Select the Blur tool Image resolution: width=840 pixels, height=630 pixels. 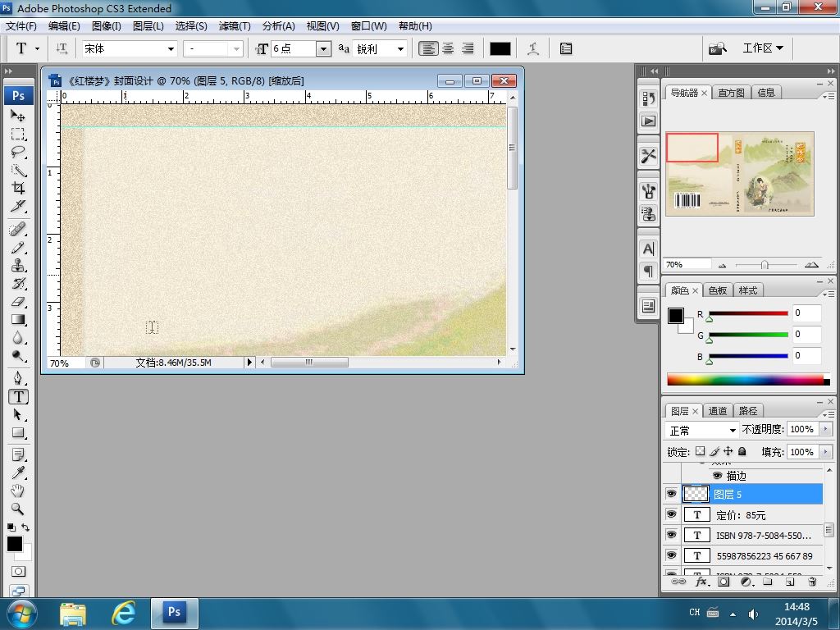point(18,338)
